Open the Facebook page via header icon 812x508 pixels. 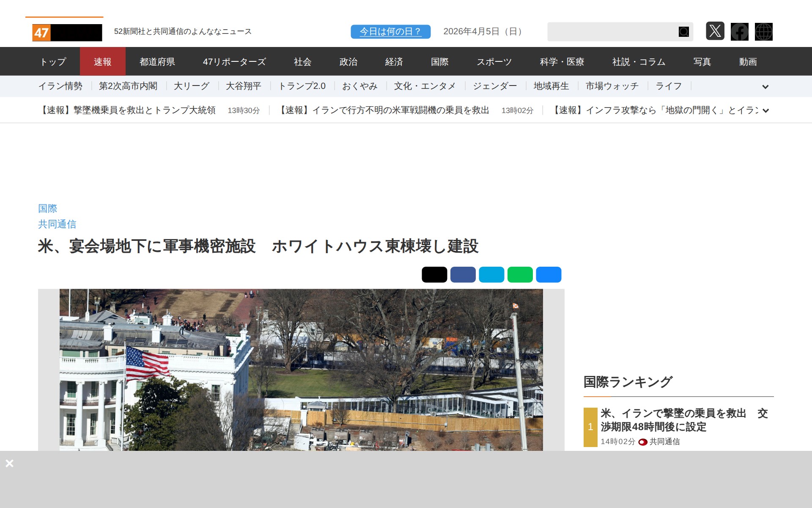click(x=740, y=32)
